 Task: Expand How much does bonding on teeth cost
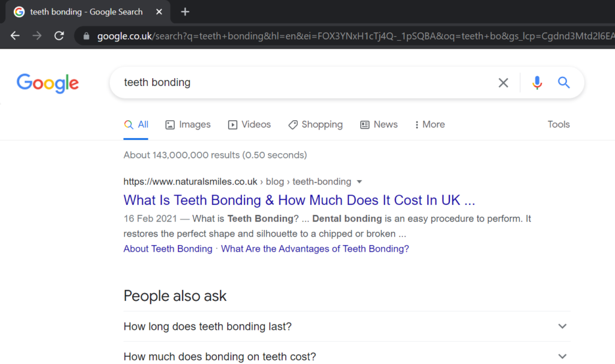[x=347, y=357]
